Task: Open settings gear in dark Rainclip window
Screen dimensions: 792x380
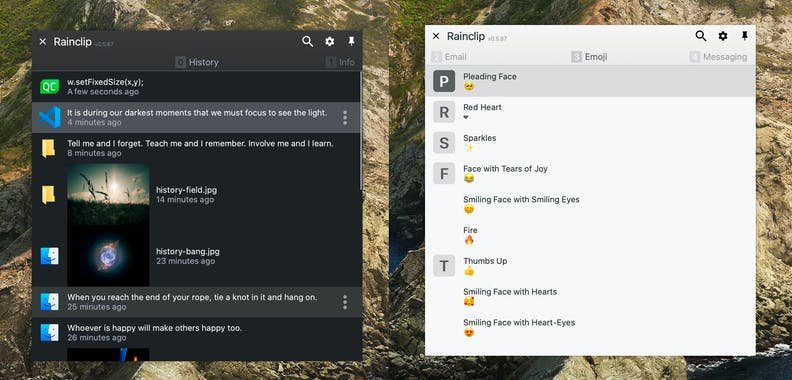Action: click(x=330, y=41)
